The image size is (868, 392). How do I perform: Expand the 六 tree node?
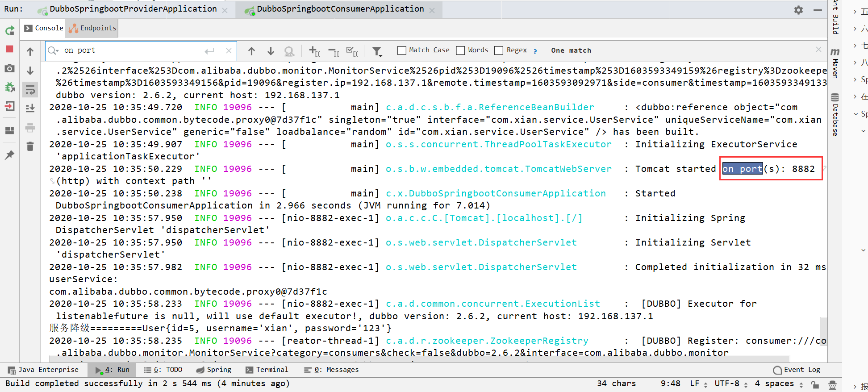click(855, 29)
